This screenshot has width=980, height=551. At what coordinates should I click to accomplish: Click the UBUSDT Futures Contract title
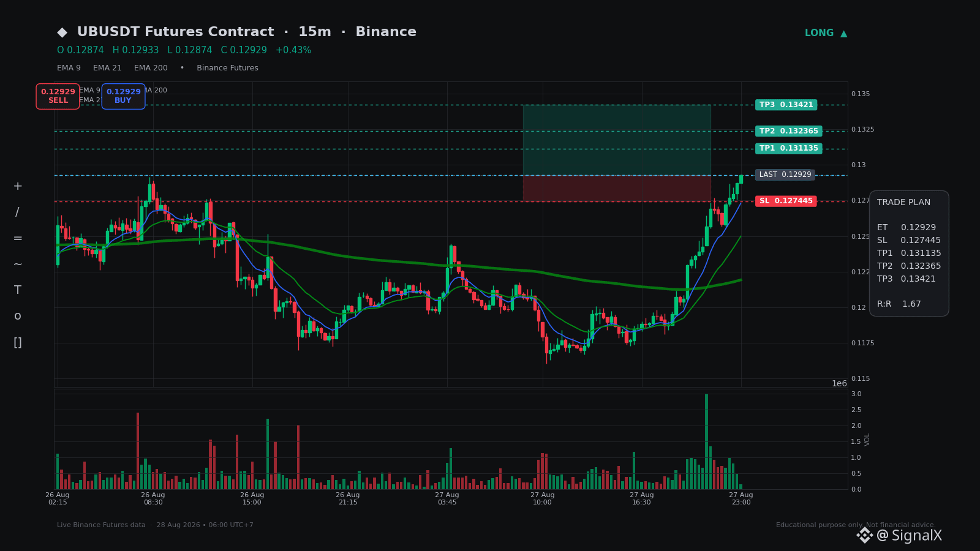[175, 32]
